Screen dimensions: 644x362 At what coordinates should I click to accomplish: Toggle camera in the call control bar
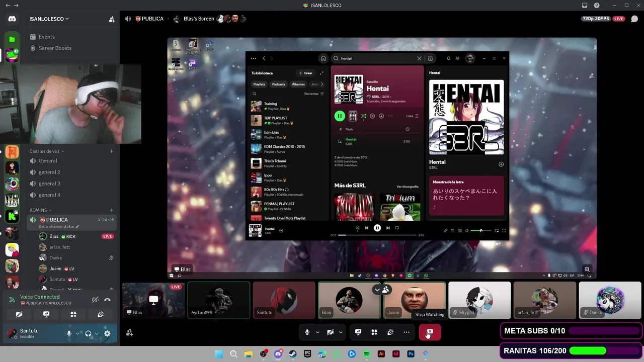click(x=330, y=332)
